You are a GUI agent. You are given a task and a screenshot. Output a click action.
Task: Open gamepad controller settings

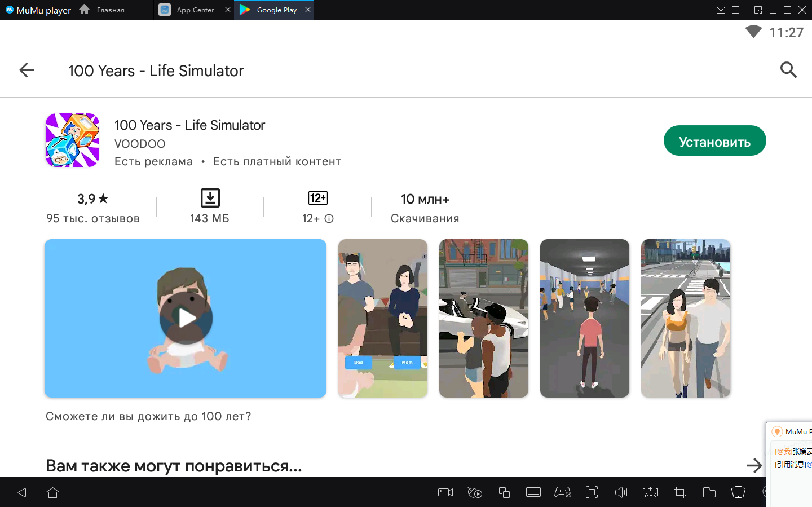[562, 492]
